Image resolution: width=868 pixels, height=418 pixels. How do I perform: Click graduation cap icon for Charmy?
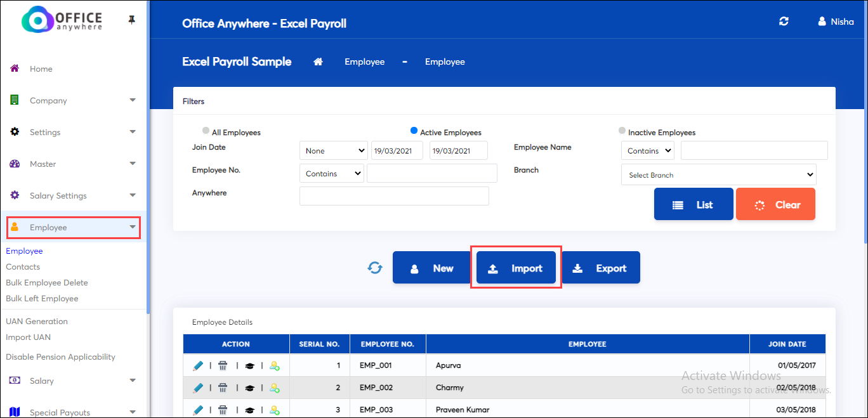pyautogui.click(x=249, y=388)
